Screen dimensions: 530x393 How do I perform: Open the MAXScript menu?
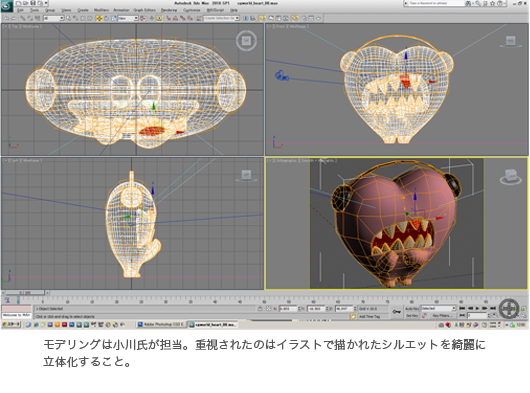216,10
